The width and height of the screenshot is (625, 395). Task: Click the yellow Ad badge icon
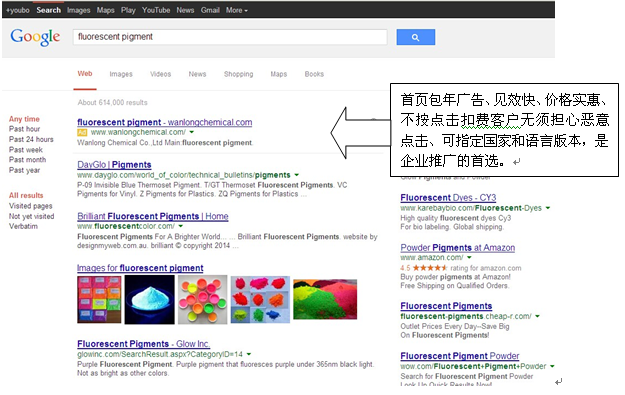click(x=82, y=132)
